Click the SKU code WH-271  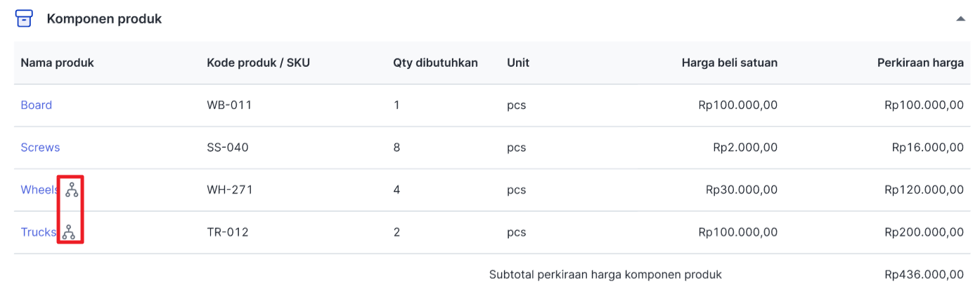(x=230, y=189)
